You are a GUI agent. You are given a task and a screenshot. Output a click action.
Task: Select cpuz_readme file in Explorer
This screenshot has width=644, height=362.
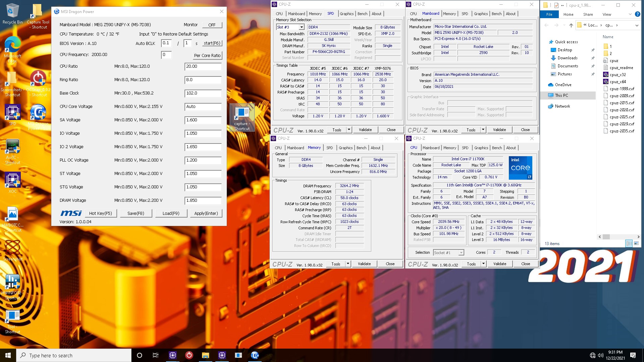pos(621,68)
